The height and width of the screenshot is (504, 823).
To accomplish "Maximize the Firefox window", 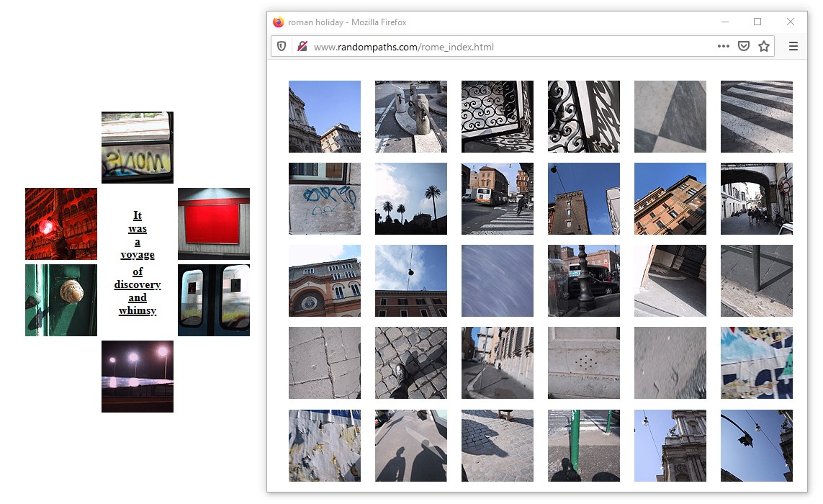I will click(x=757, y=22).
